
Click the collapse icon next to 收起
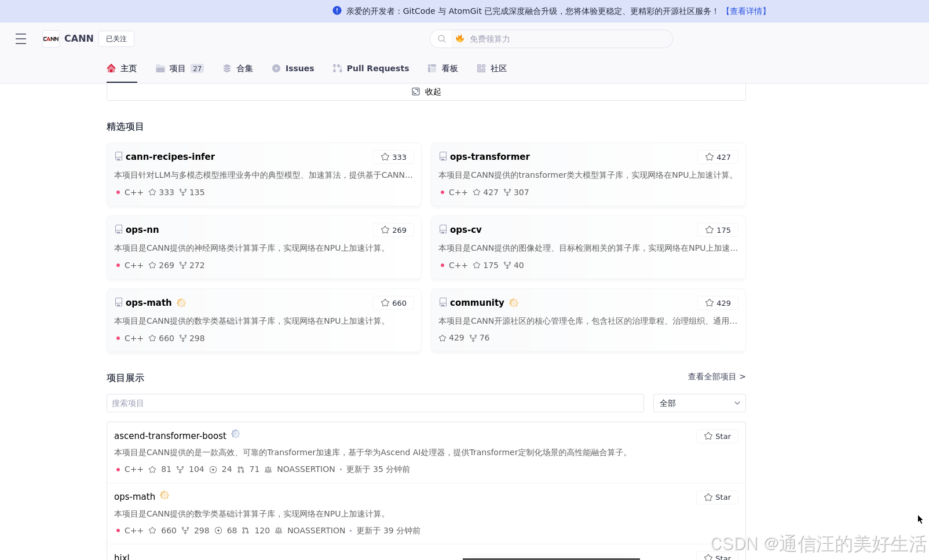416,91
